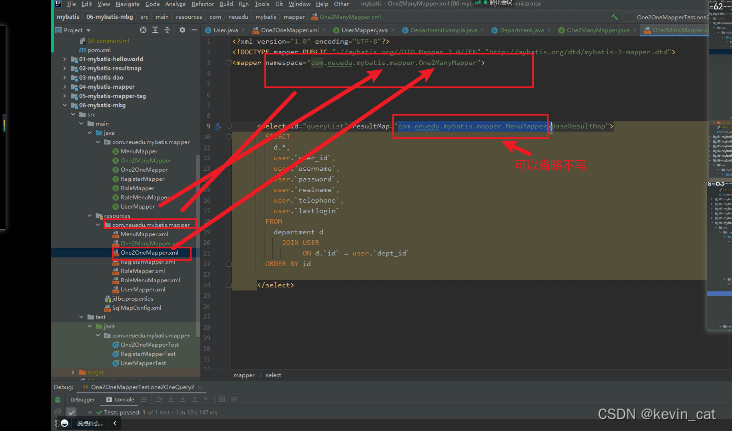Click the Run to Cursor icon in debugger

tap(206, 399)
